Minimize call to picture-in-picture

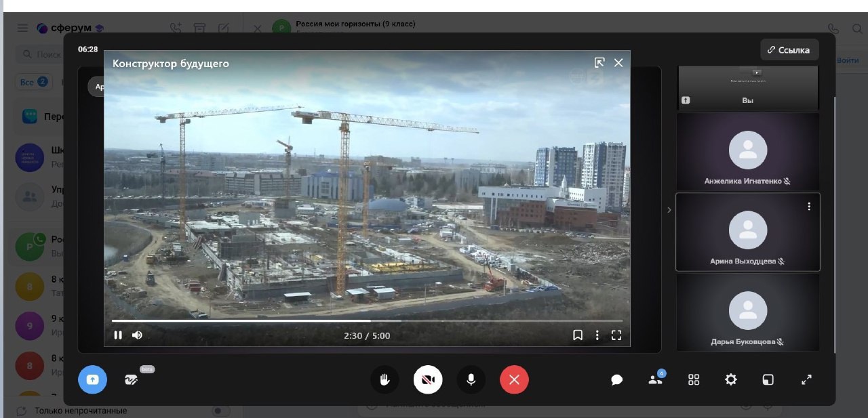point(767,380)
